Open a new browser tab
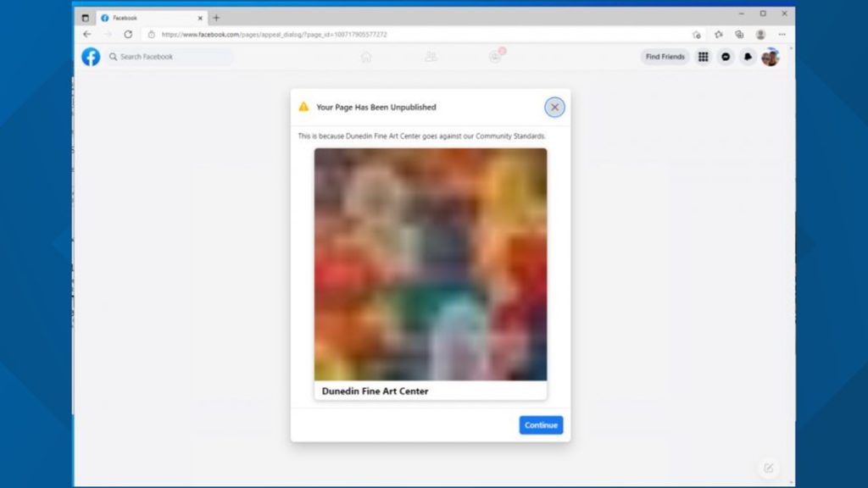Screen dimensions: 868x488 point(216,18)
